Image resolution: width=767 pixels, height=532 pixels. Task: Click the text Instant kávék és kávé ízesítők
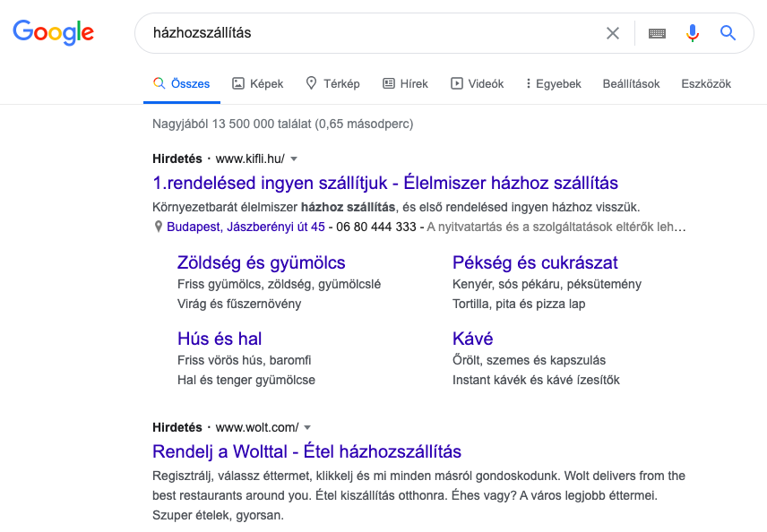(x=536, y=380)
